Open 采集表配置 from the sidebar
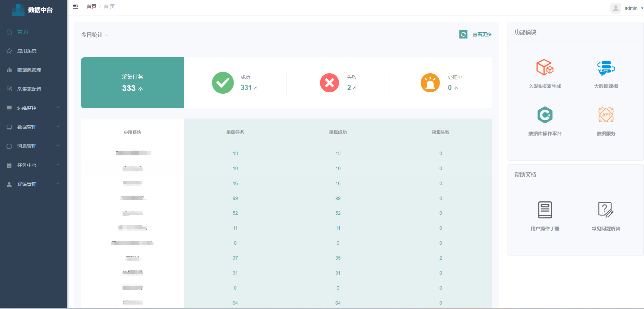 click(29, 89)
